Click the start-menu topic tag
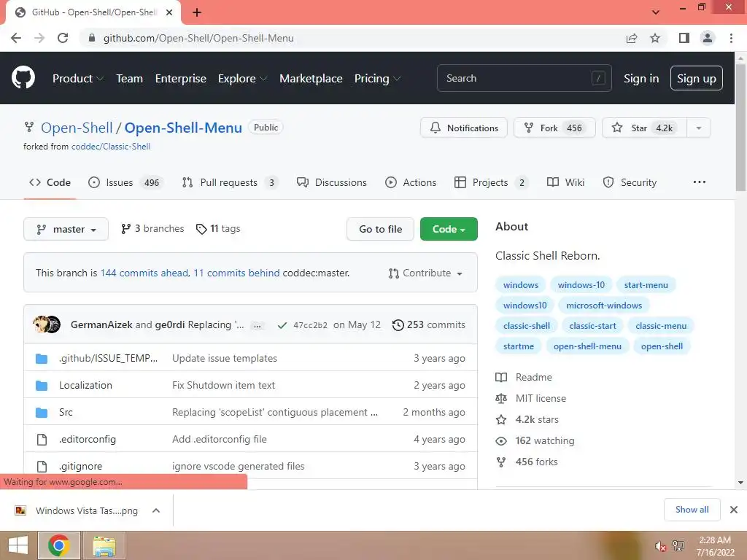747x560 pixels. tap(646, 285)
